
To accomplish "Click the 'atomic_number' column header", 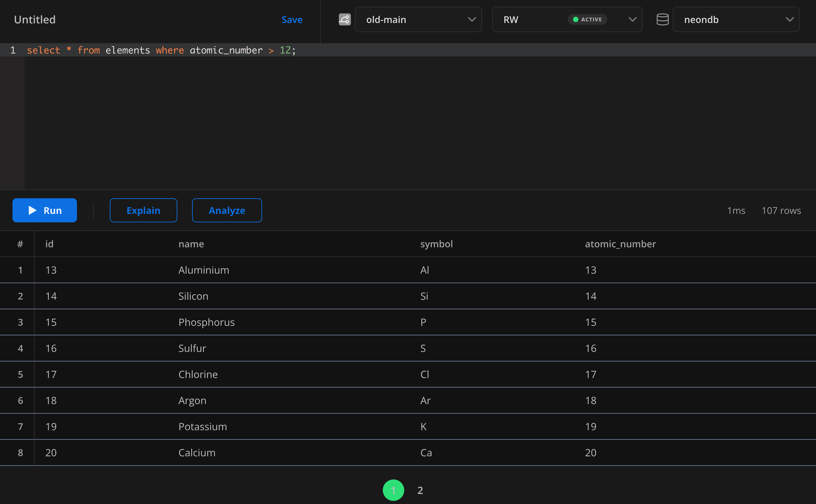I will (x=620, y=244).
